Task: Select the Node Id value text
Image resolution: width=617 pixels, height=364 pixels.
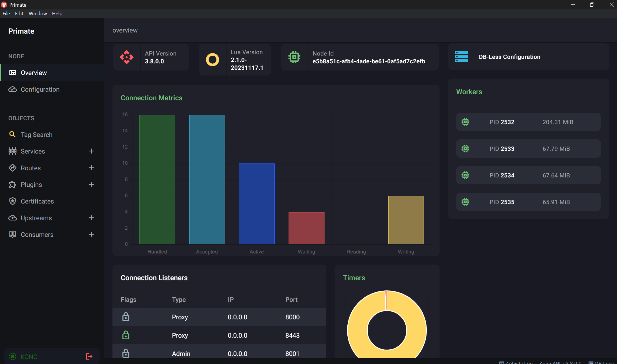Action: 369,61
